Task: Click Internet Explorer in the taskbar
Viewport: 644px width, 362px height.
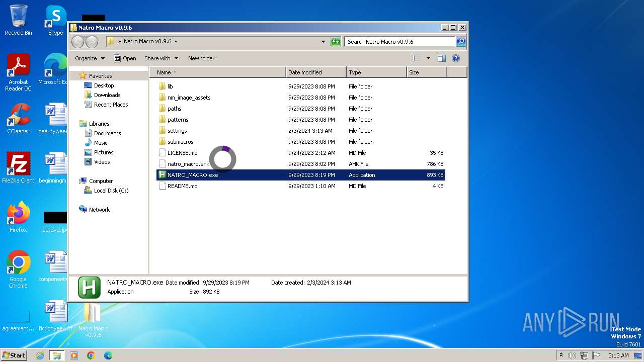Action: pyautogui.click(x=40, y=355)
